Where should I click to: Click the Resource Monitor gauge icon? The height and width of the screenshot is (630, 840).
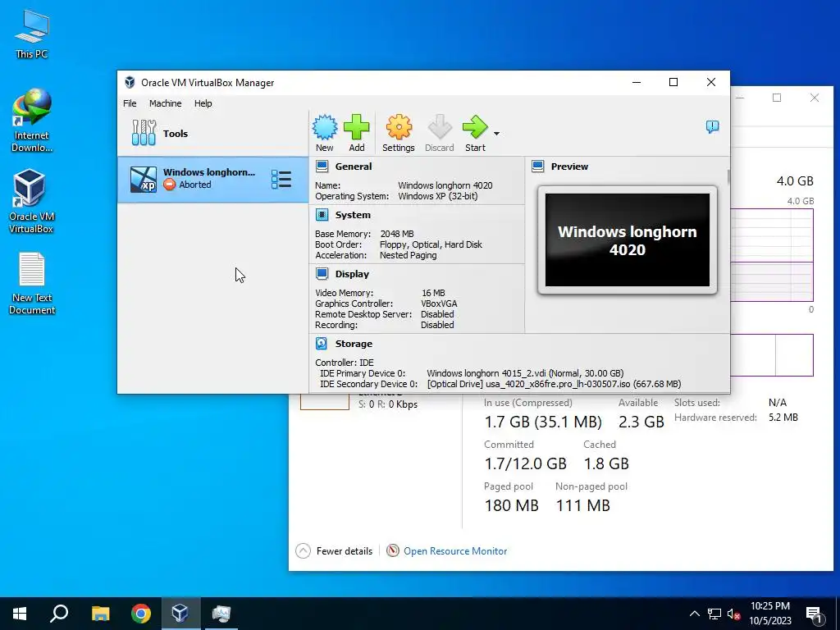pyautogui.click(x=393, y=550)
